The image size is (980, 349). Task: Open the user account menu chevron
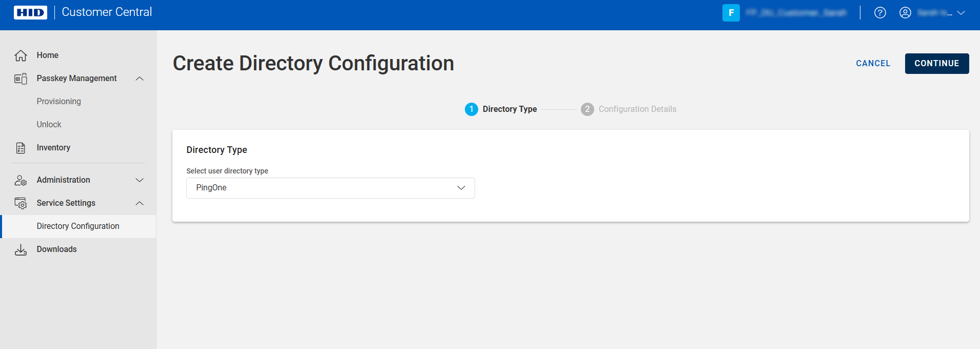click(x=961, y=13)
